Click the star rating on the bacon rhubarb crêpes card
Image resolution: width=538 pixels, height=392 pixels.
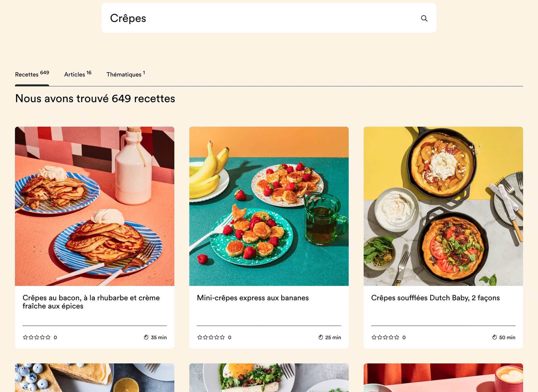click(37, 337)
